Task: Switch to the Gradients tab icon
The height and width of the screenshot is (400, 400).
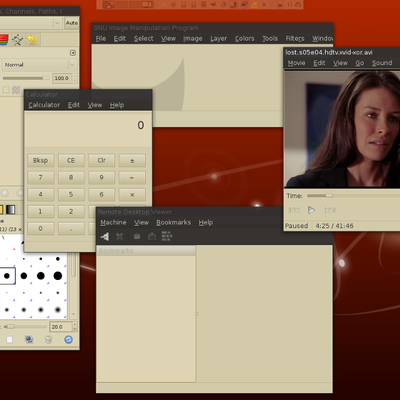Action: pyautogui.click(x=11, y=210)
